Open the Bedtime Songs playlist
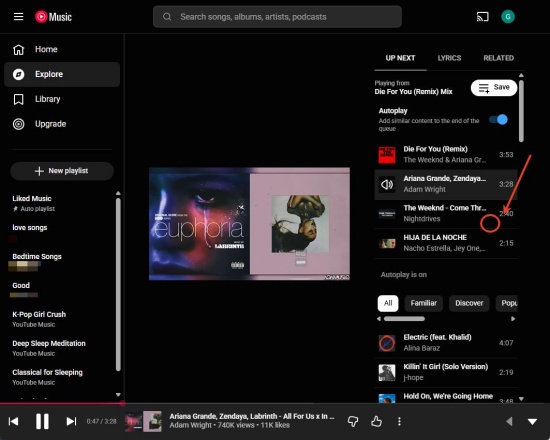The height and width of the screenshot is (440, 550). [61, 261]
